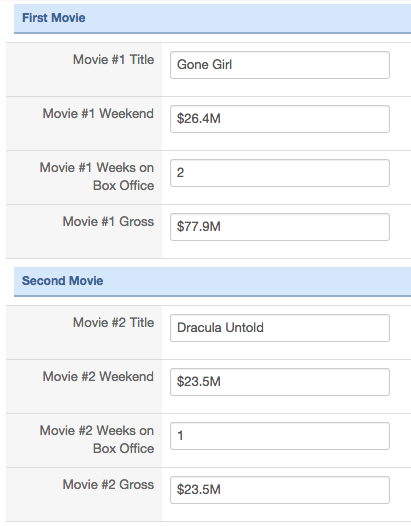Click the Movie #1 Weeks on Box Office label
This screenshot has width=411, height=526.
97,176
